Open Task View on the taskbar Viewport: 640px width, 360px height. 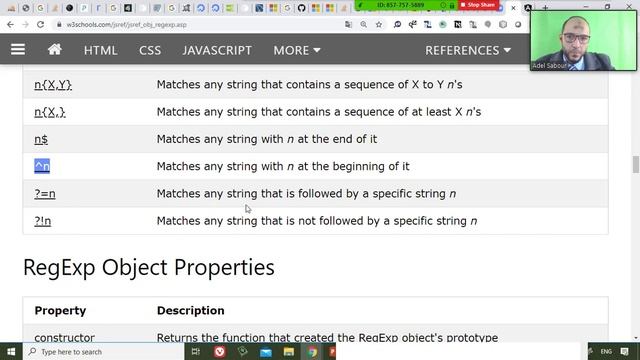click(x=196, y=351)
